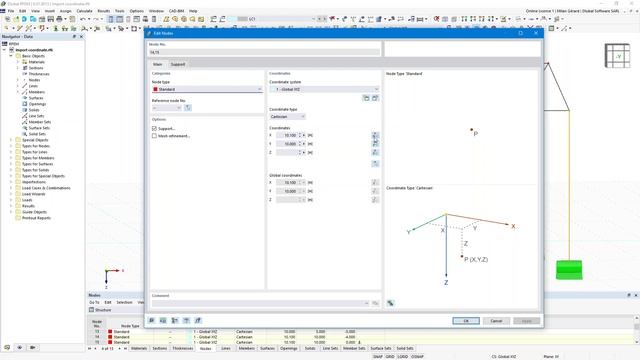This screenshot has width=640, height=360.
Task: Pin the Navigator Data panel
Action: click(x=74, y=37)
